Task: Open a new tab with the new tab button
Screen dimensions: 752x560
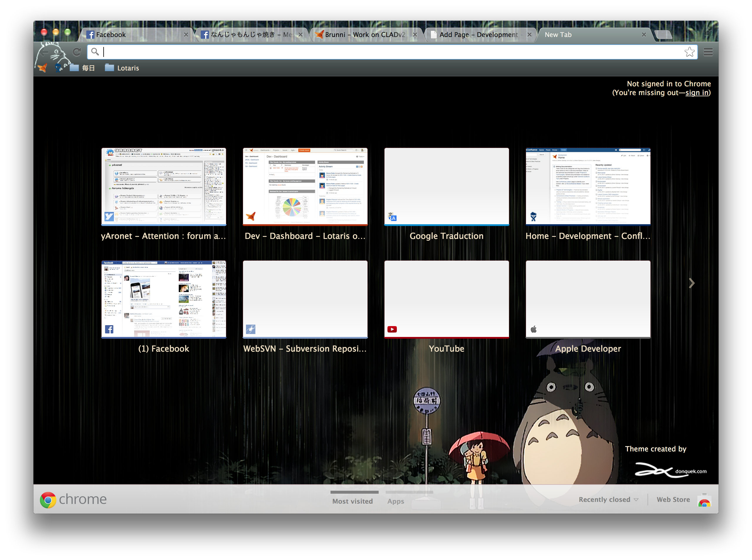Action: click(663, 35)
